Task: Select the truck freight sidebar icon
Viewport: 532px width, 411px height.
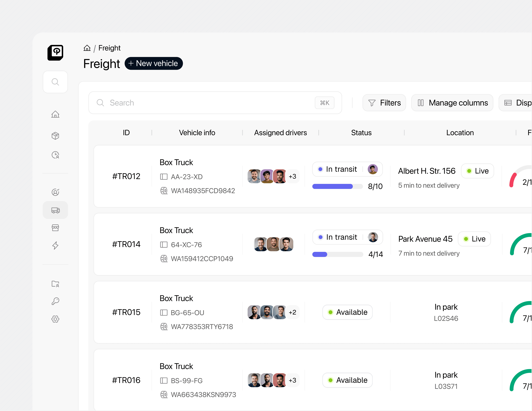Action: (x=55, y=210)
